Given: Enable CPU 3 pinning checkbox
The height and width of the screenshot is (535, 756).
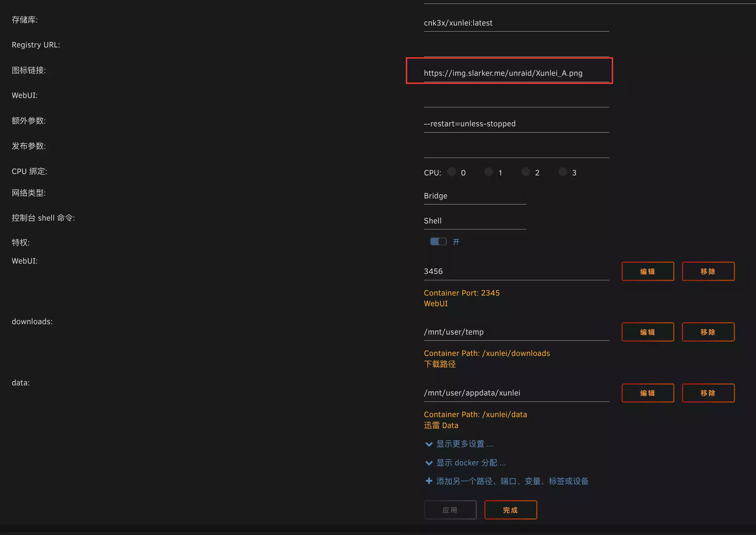Looking at the screenshot, I should (563, 172).
